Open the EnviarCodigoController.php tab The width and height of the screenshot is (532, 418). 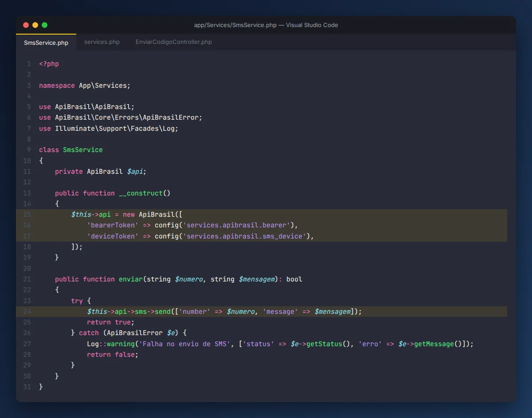(x=174, y=42)
